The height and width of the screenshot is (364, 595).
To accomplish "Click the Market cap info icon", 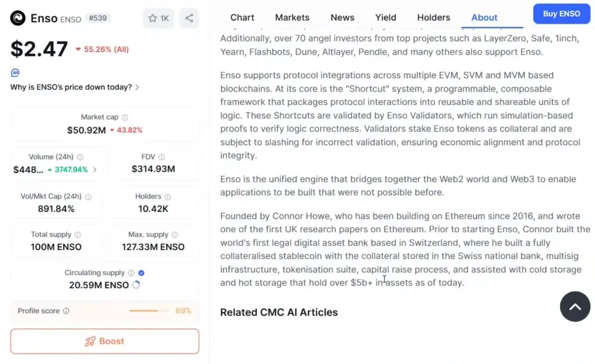I will coord(125,118).
